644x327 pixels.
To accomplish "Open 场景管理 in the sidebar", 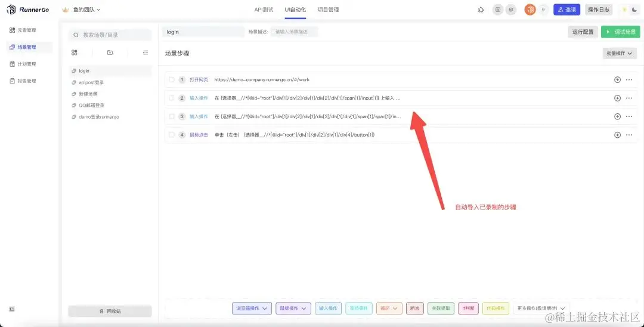I will pyautogui.click(x=29, y=47).
